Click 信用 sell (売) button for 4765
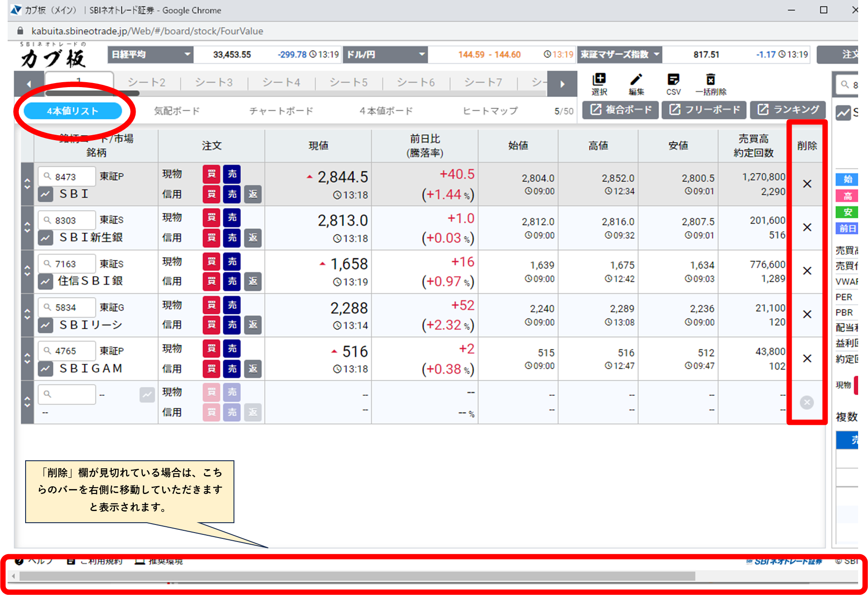The width and height of the screenshot is (868, 595). (x=232, y=369)
